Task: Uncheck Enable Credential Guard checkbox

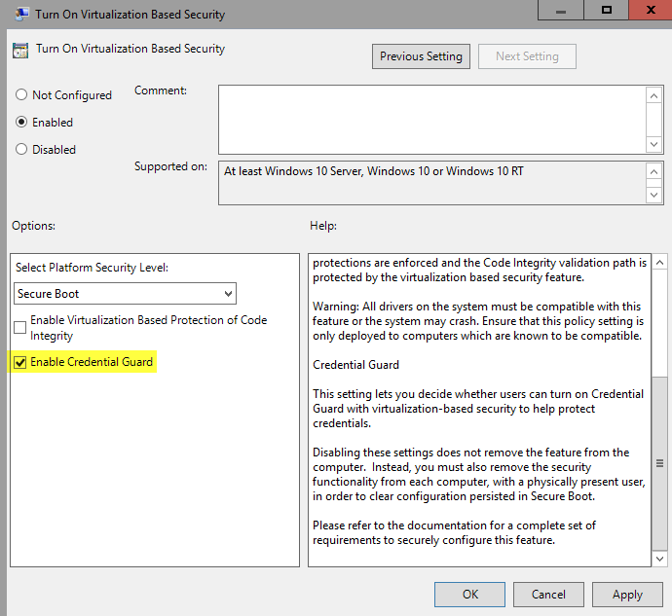Action: coord(20,363)
